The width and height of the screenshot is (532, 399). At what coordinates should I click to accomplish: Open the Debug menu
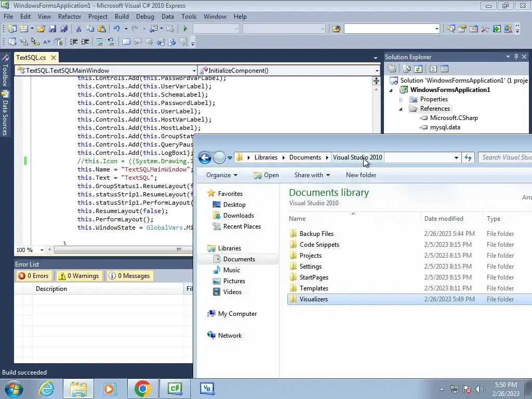145,16
